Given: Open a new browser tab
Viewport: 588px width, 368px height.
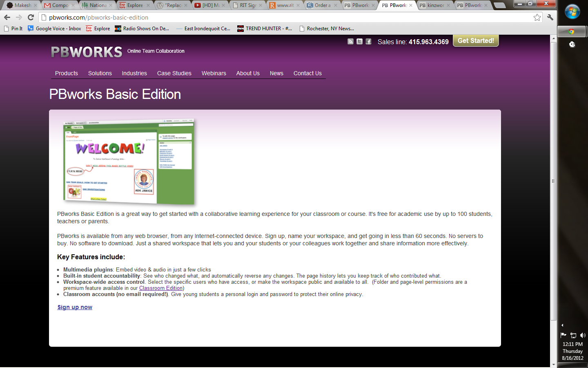Looking at the screenshot, I should (499, 5).
